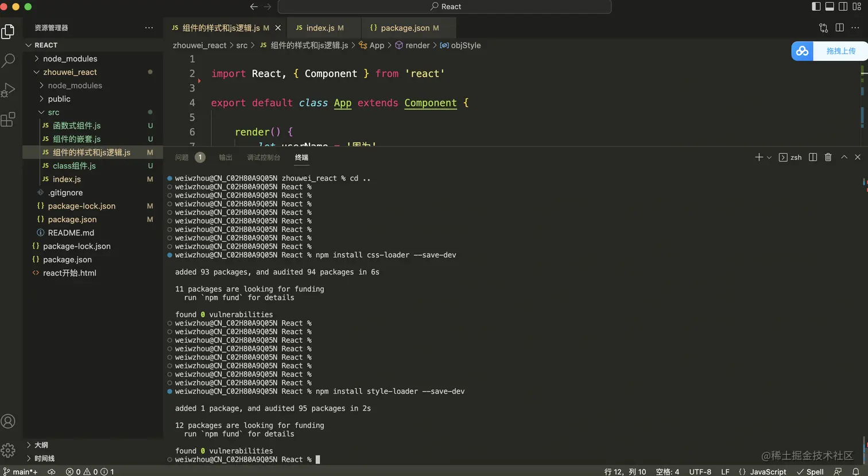Open the Customize Layout icon

click(857, 7)
